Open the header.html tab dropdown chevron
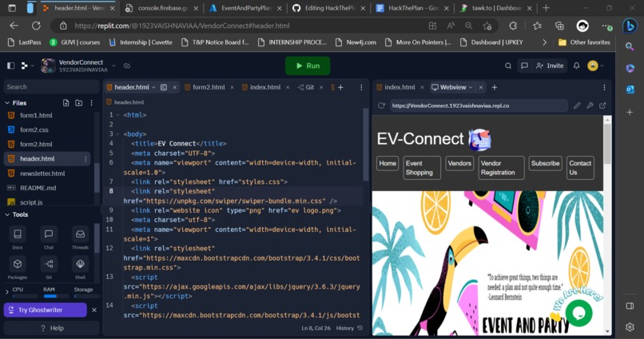Image resolution: width=644 pixels, height=339 pixels. click(x=153, y=87)
